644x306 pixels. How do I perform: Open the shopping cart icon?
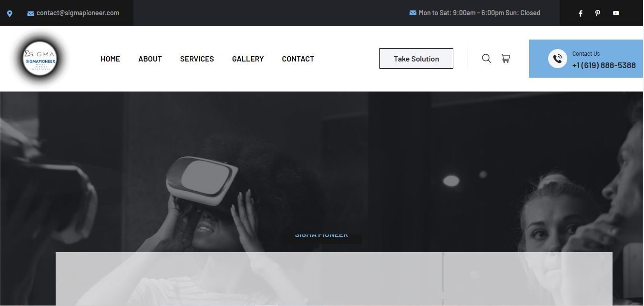pyautogui.click(x=505, y=58)
